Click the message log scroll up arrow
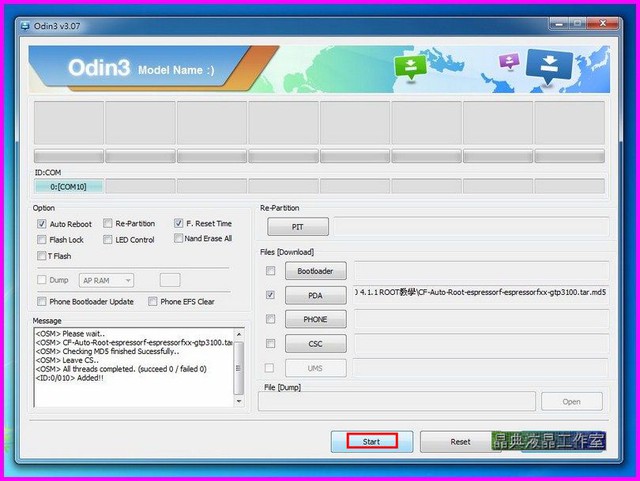This screenshot has width=640, height=481. tap(239, 334)
